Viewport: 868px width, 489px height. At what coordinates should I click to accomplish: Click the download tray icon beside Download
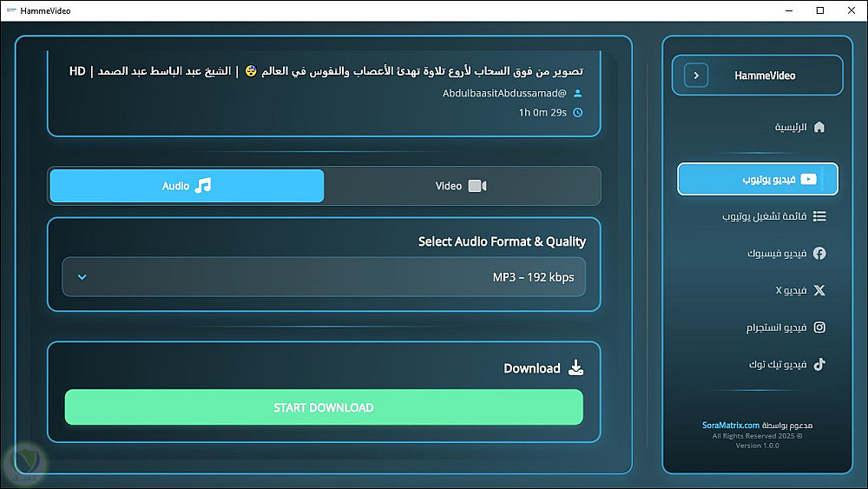pyautogui.click(x=575, y=367)
